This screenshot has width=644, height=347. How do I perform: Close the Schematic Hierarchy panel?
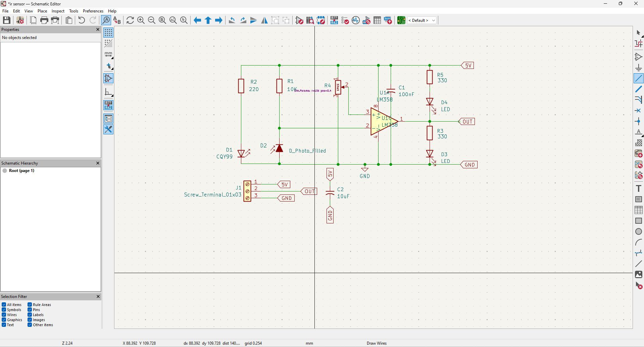click(98, 163)
